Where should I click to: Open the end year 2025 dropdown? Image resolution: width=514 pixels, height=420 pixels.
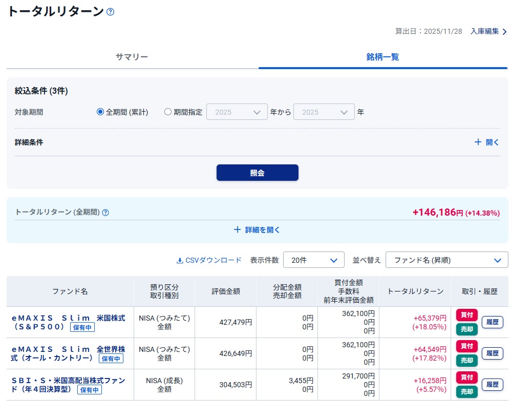click(x=324, y=112)
